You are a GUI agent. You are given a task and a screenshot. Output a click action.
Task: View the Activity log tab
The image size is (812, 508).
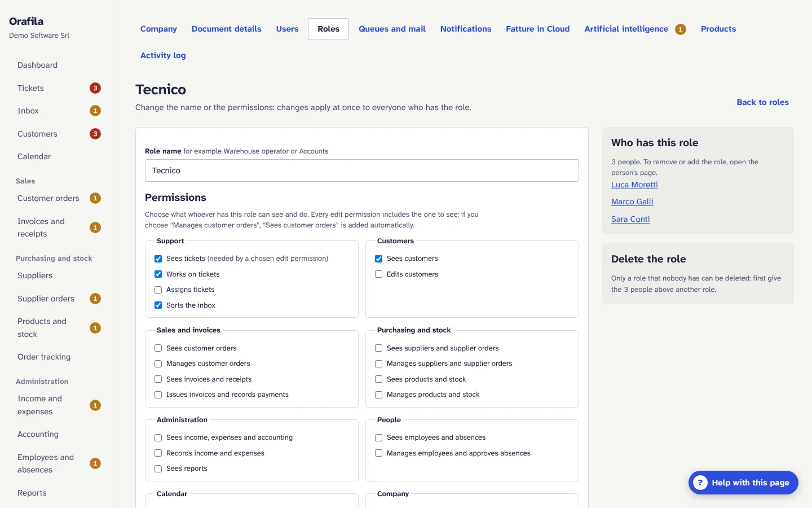(163, 55)
